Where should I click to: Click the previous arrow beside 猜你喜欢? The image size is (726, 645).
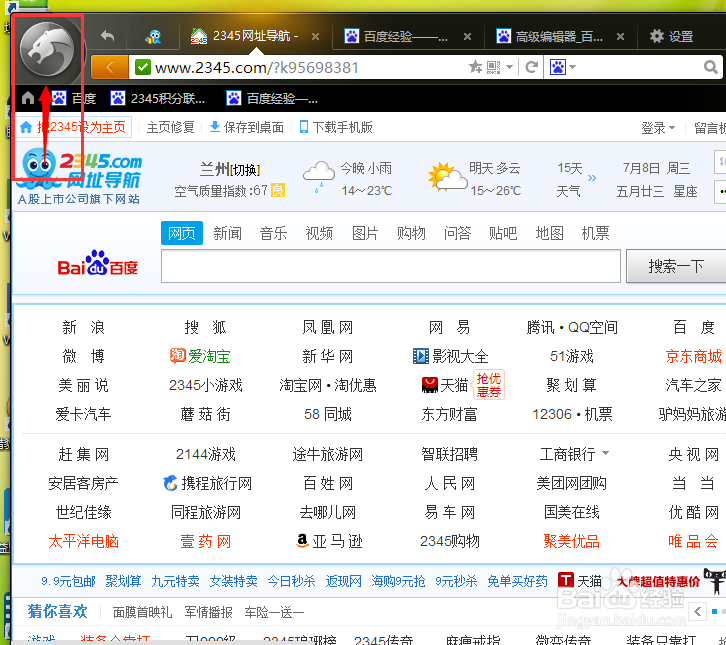click(698, 612)
